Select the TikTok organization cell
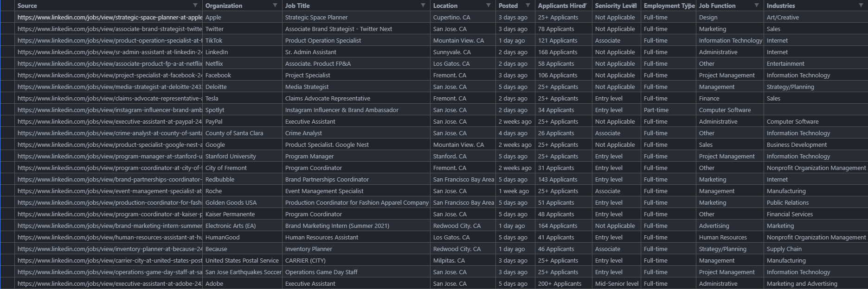The width and height of the screenshot is (868, 289). pyautogui.click(x=243, y=40)
